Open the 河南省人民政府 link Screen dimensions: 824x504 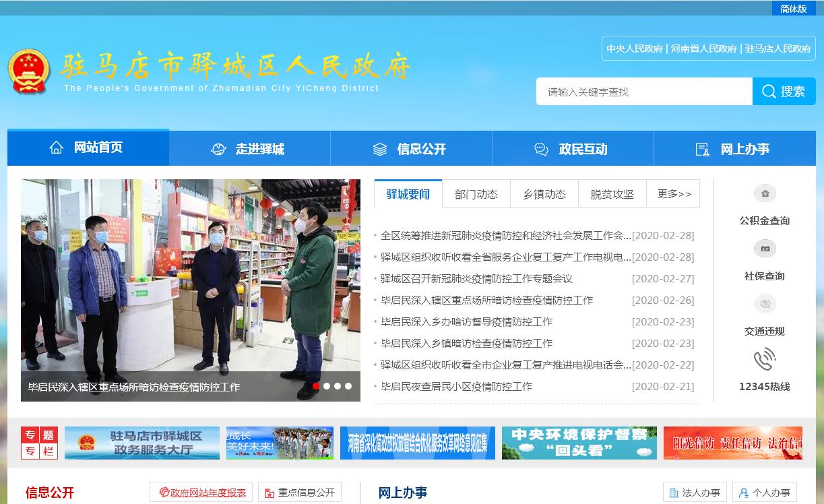coord(704,49)
